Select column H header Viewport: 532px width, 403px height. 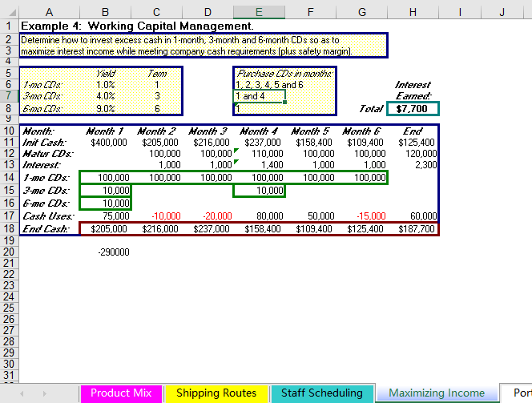413,11
